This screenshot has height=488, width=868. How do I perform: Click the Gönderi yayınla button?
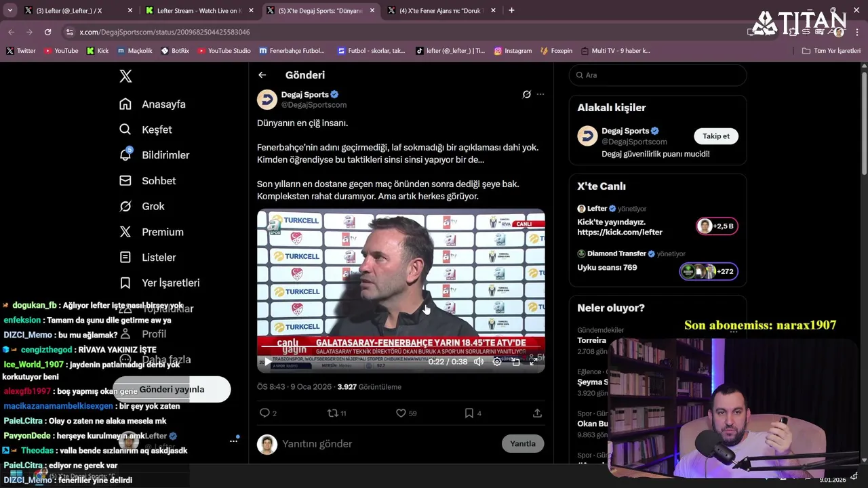coord(172,390)
